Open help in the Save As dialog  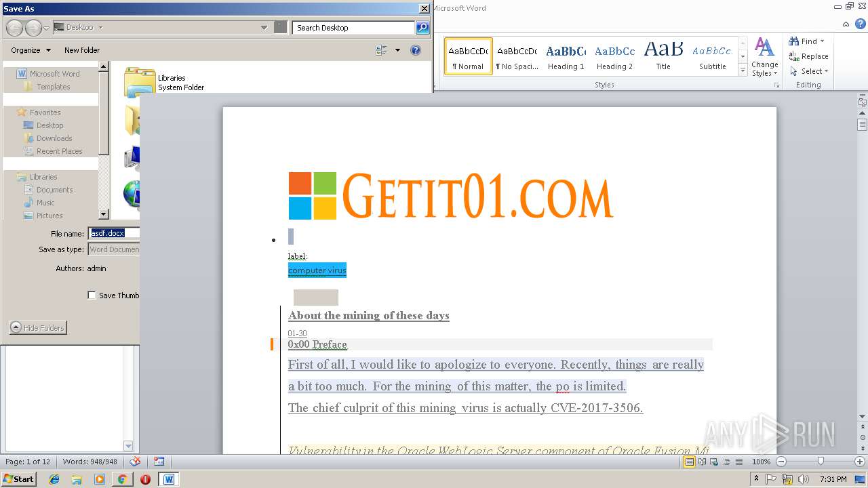tap(416, 50)
